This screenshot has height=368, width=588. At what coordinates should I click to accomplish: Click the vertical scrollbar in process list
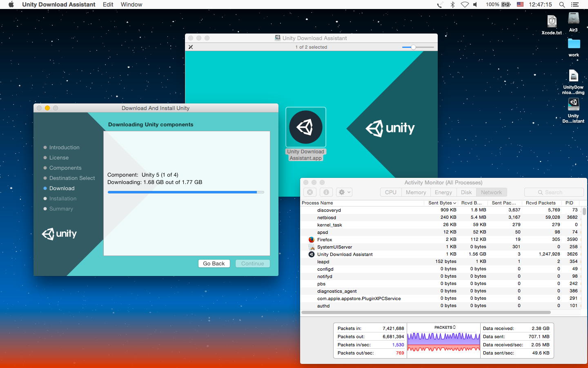(584, 211)
